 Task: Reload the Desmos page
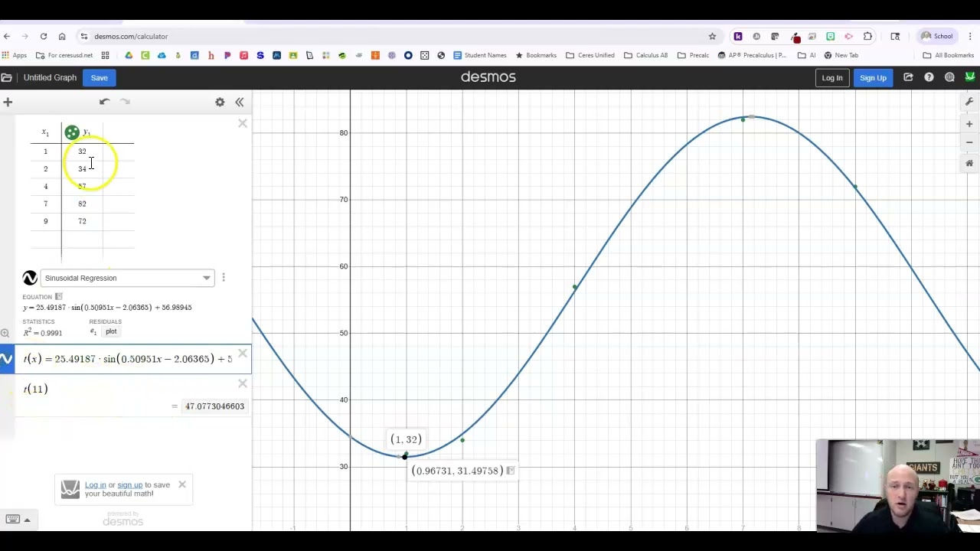[44, 37]
